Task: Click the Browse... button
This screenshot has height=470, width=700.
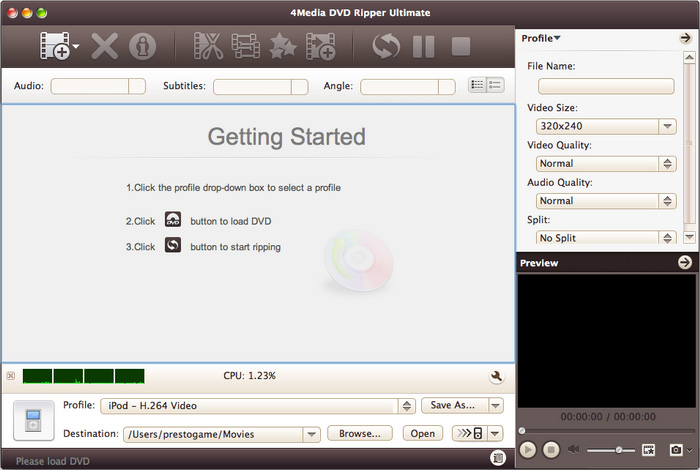Action: [x=360, y=434]
